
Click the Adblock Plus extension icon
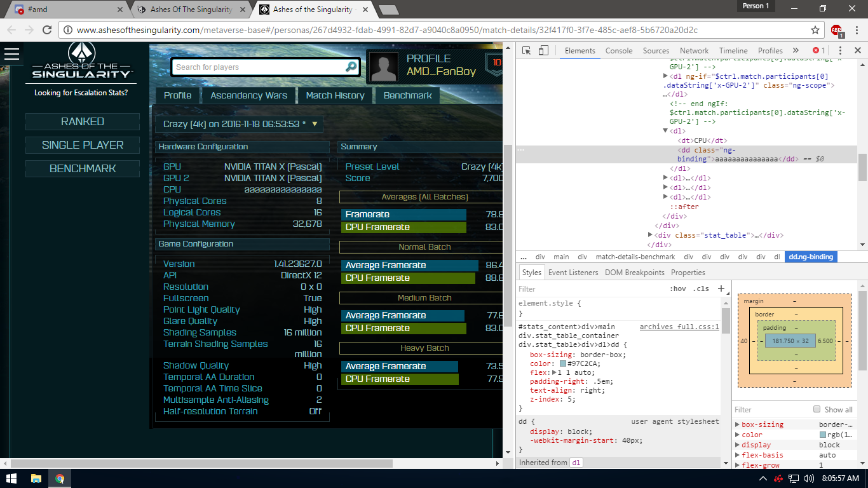837,30
